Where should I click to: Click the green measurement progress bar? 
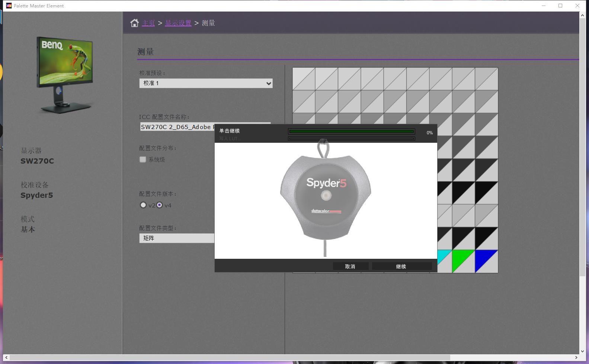point(351,131)
